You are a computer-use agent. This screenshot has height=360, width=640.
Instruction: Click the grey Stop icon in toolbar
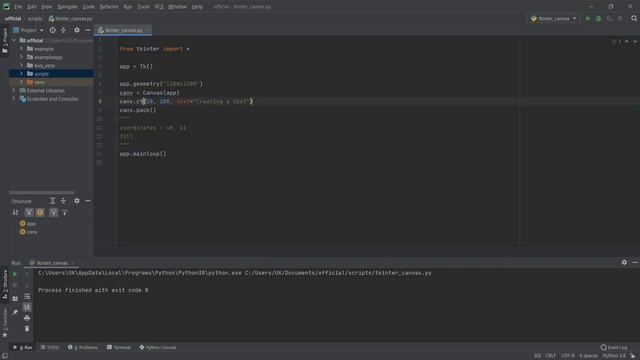(x=620, y=19)
